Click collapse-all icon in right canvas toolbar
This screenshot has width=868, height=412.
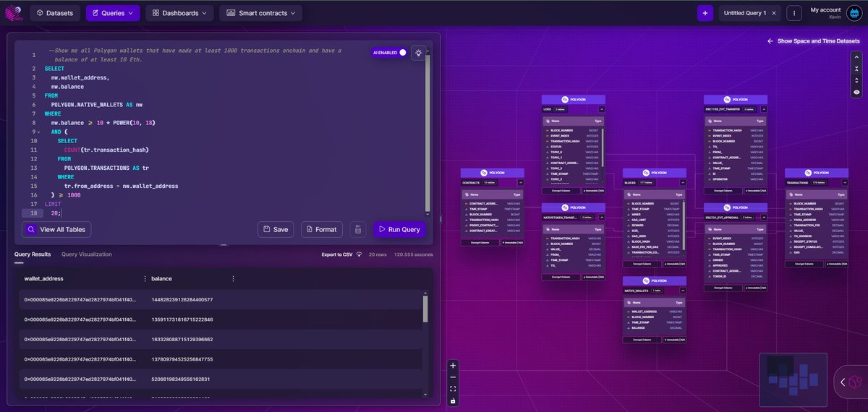point(856,67)
